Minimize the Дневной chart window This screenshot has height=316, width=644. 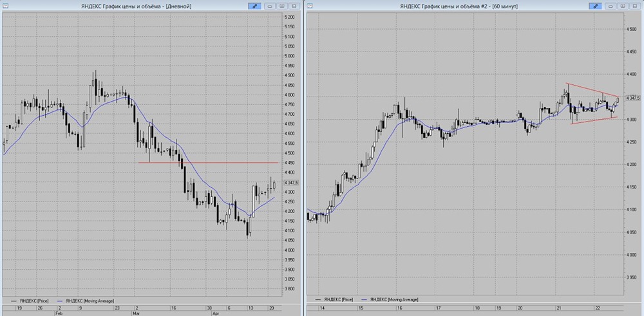pos(270,6)
